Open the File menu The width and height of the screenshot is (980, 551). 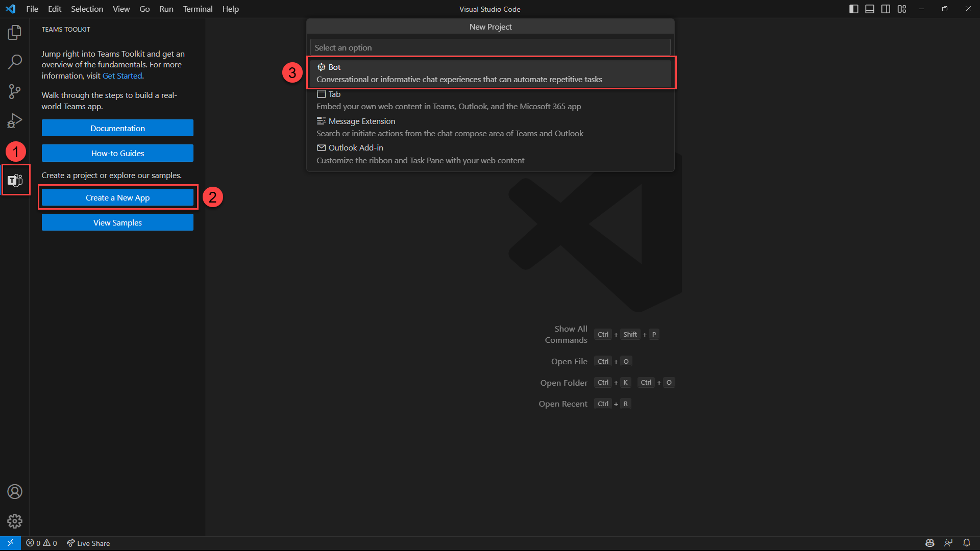pyautogui.click(x=32, y=9)
